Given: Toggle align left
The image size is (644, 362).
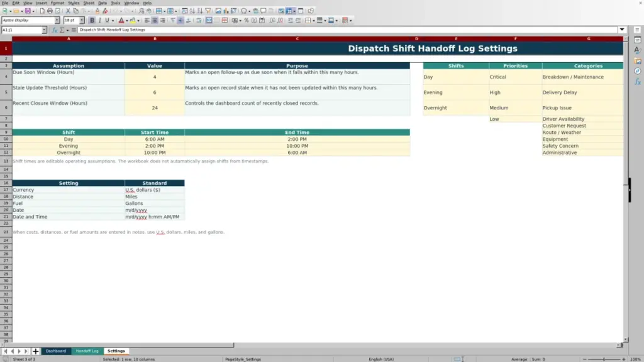Looking at the screenshot, I should 147,21.
